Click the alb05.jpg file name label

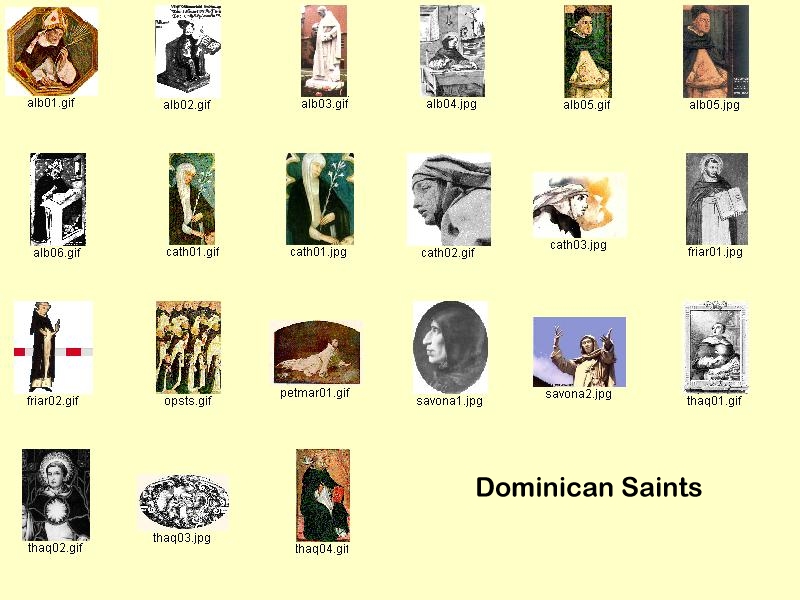click(x=714, y=105)
